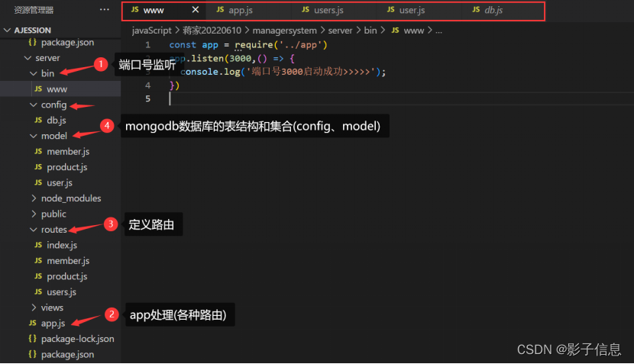Screen dimensions: 634x364
Task: Switch to the db.js editor tab
Action: pos(503,10)
